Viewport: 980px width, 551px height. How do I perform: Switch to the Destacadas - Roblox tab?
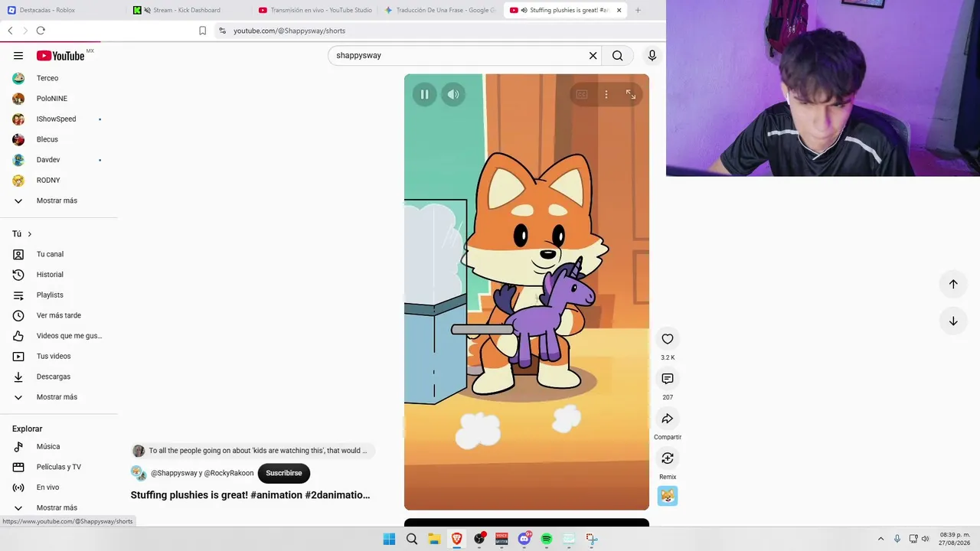tap(63, 10)
